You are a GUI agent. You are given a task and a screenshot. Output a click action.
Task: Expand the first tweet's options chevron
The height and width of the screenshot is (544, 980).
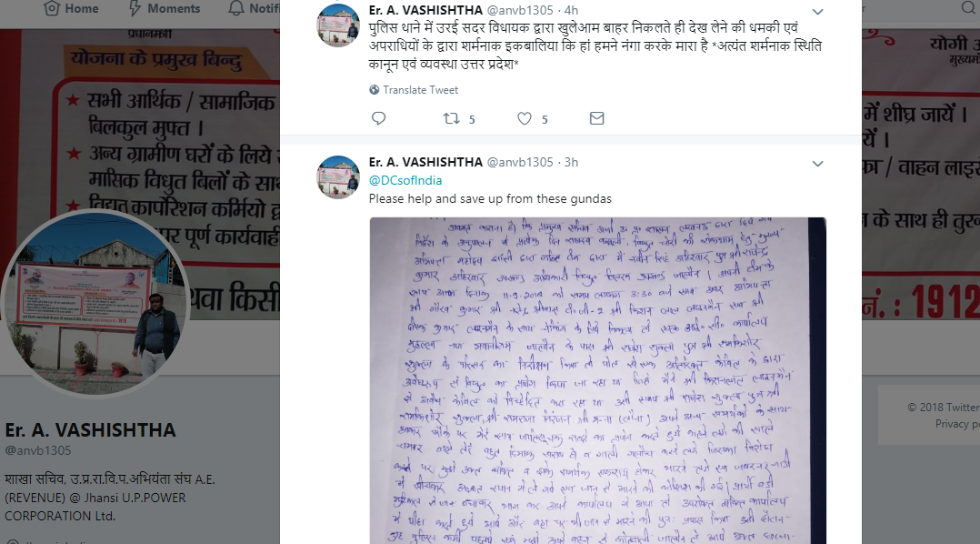point(817,12)
